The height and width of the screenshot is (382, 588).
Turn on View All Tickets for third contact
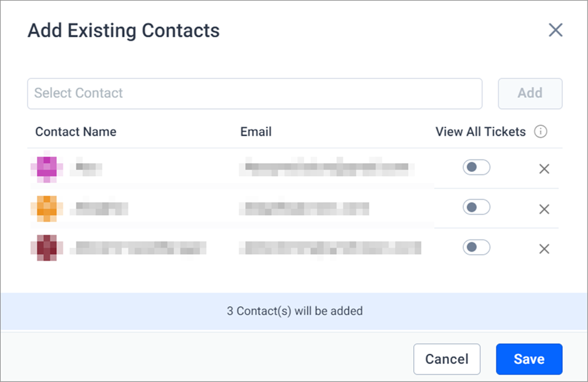click(476, 247)
